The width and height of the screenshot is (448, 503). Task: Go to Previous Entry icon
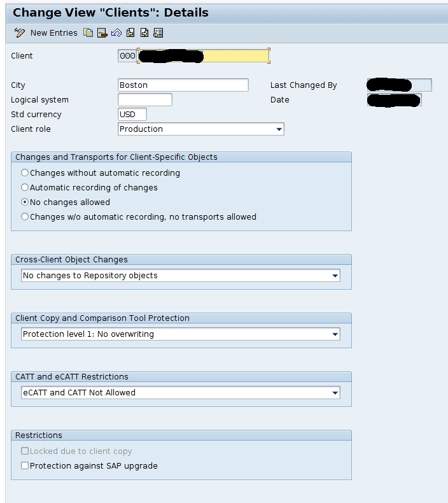pyautogui.click(x=130, y=32)
